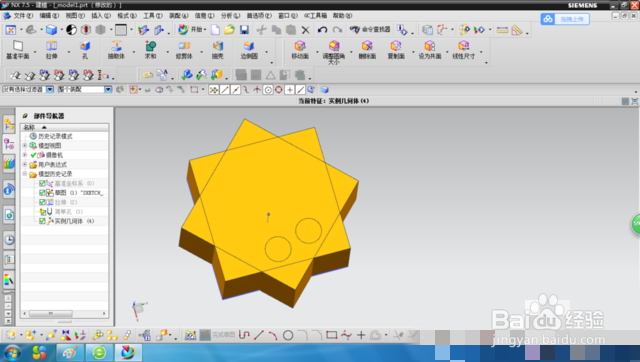
Task: Select the Hole (孔) feature tool
Action: pos(85,50)
